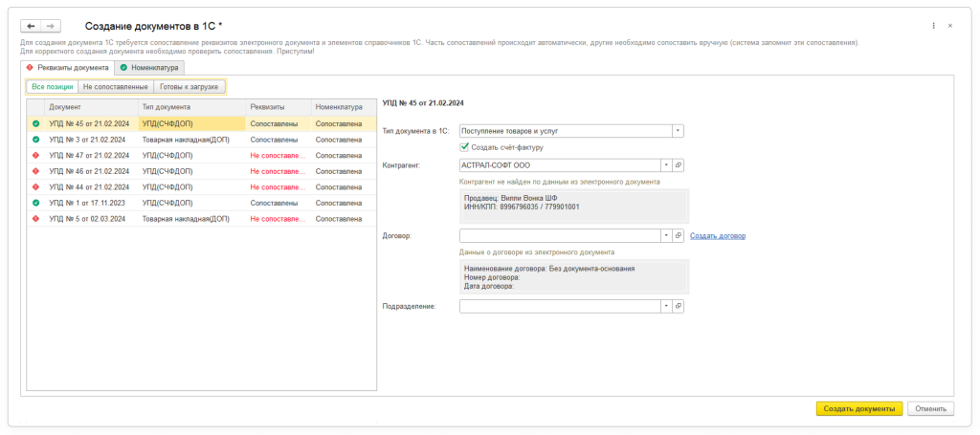The width and height of the screenshot is (980, 435).
Task: Click the Продавец: Вилли Вонка ШФ text
Action: [x=510, y=199]
